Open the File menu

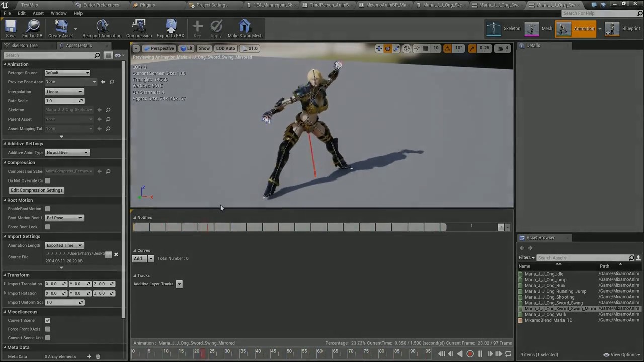(7, 13)
